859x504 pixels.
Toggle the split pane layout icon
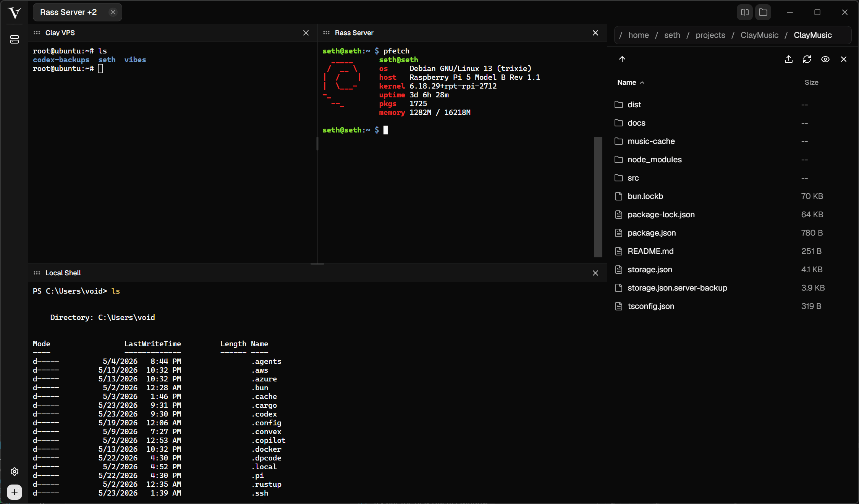click(745, 12)
